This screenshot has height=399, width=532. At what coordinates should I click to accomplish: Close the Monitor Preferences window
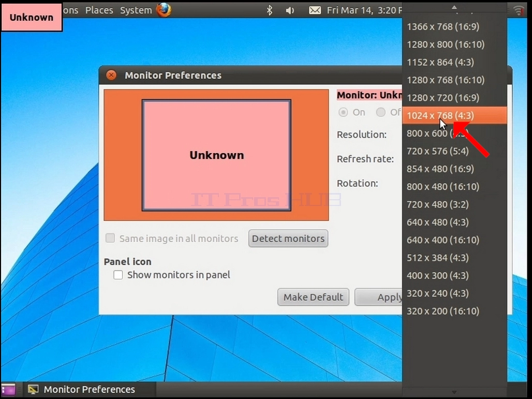click(111, 75)
